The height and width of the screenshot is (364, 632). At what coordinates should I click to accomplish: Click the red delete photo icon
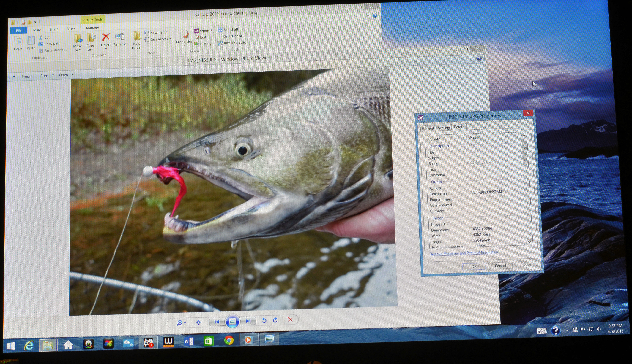click(x=290, y=320)
